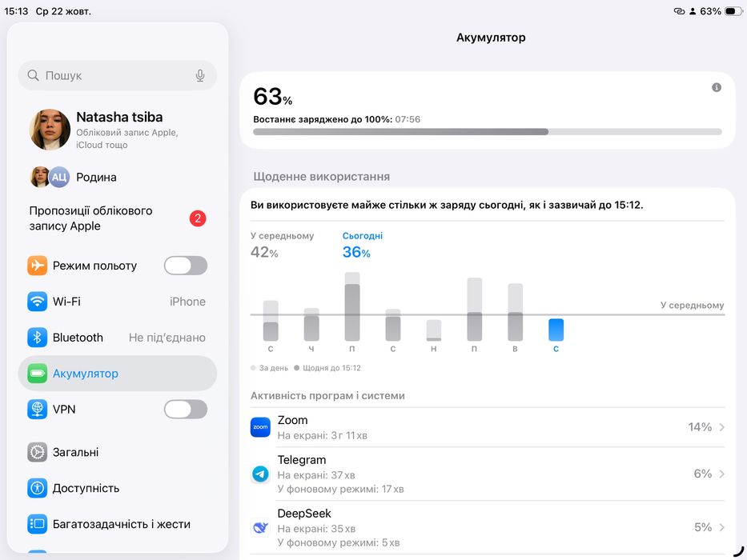
Task: Tap the Доступність accessibility icon
Action: [x=37, y=488]
